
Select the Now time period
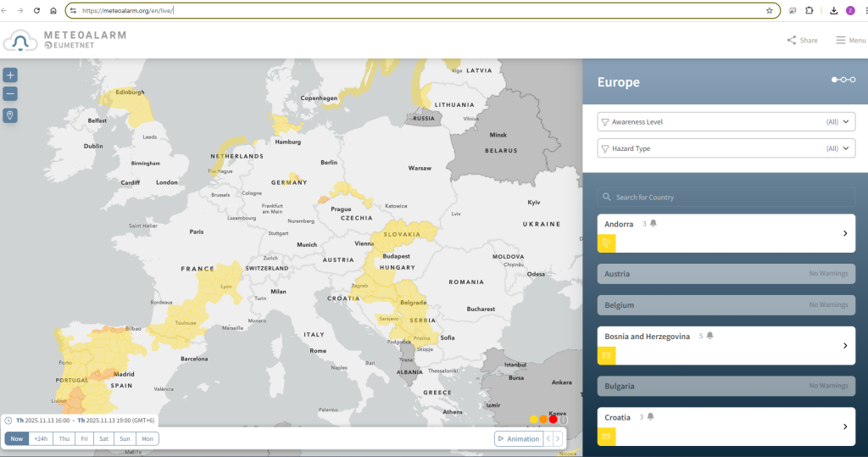pyautogui.click(x=17, y=438)
